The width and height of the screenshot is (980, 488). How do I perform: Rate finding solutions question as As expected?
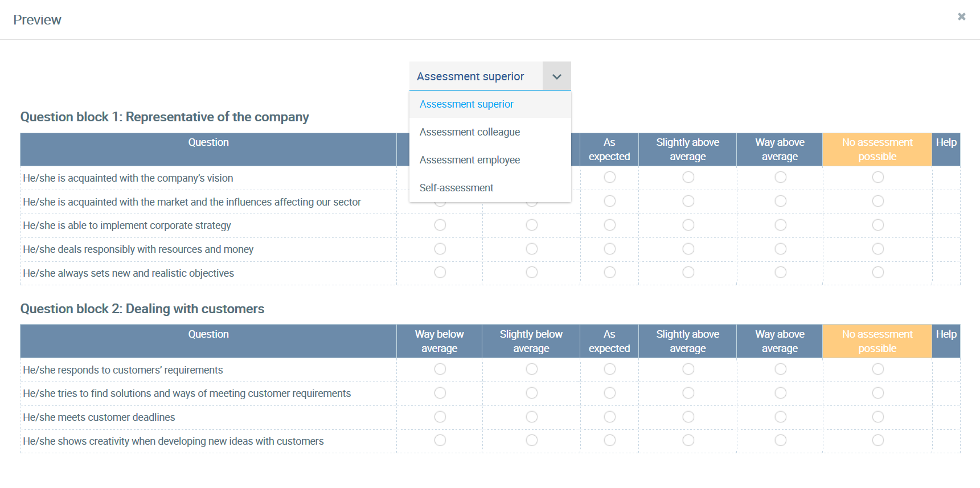pyautogui.click(x=609, y=393)
